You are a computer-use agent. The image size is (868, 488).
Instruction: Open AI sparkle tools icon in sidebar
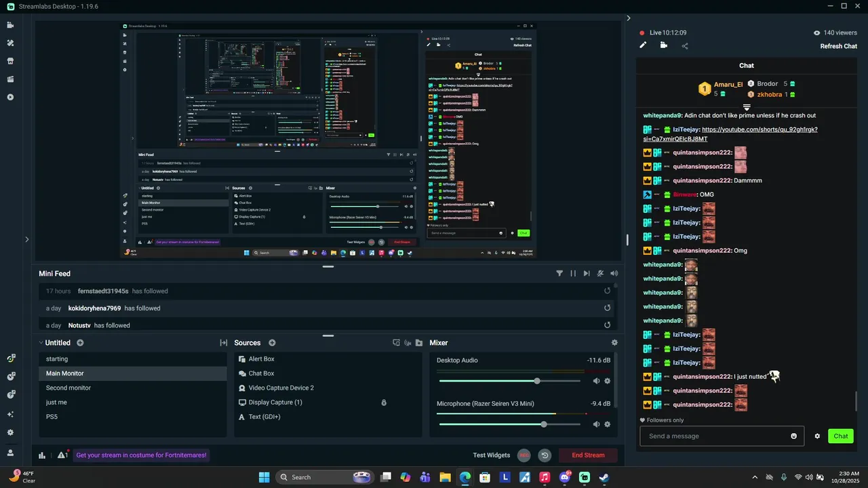tap(10, 414)
